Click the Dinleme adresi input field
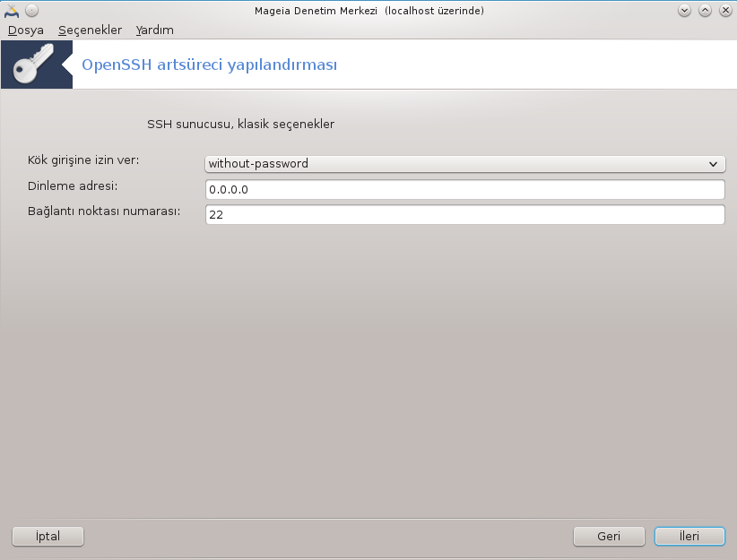The height and width of the screenshot is (560, 737). tap(465, 190)
